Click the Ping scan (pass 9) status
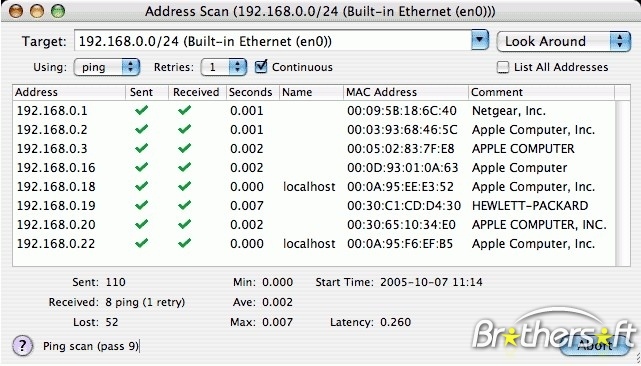The width and height of the screenshot is (641, 366). [x=91, y=346]
